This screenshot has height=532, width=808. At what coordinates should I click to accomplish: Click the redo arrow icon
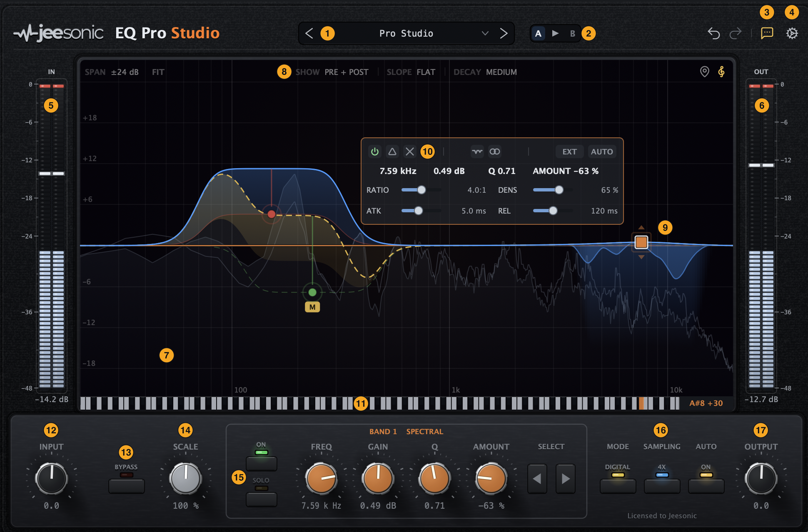[736, 33]
